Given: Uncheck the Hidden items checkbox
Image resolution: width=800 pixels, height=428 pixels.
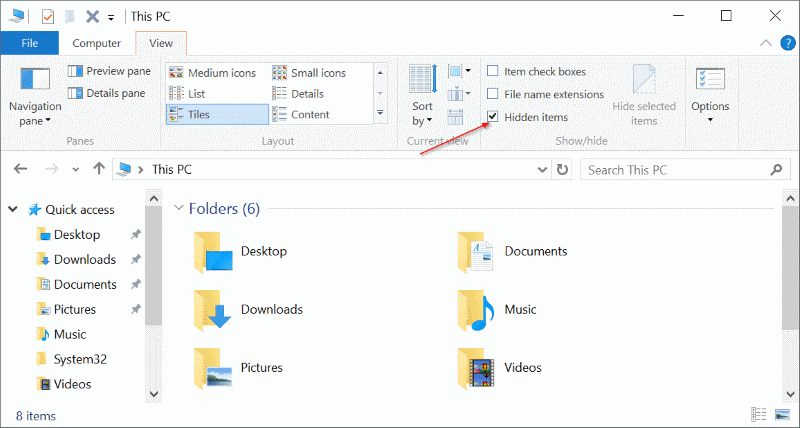Looking at the screenshot, I should click(493, 117).
